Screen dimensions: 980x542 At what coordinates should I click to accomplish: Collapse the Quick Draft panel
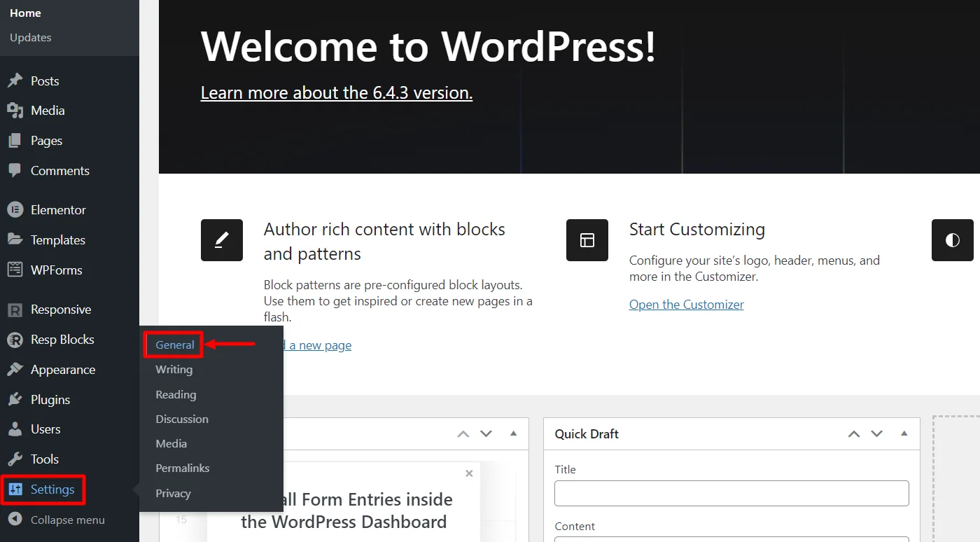coord(904,433)
